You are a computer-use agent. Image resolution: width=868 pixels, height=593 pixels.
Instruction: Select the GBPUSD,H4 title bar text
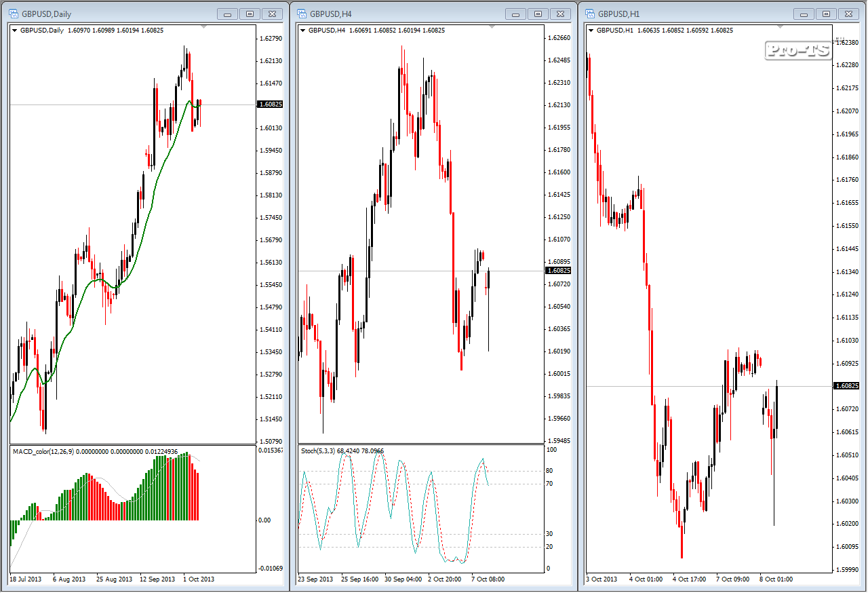[331, 14]
